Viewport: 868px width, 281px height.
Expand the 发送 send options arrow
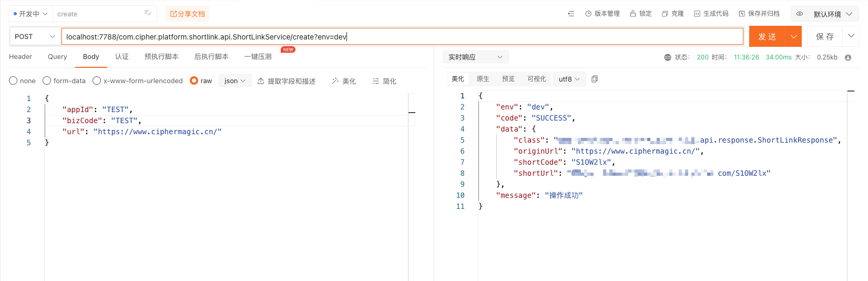click(x=793, y=36)
